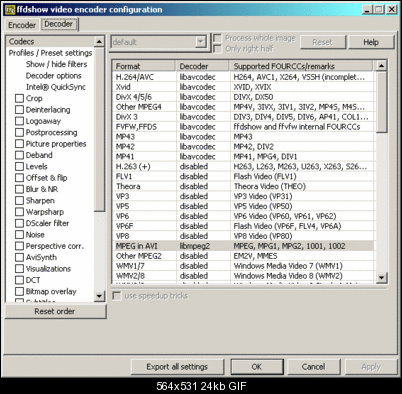402x394 pixels.
Task: Enable the Warpsharp checkbox
Action: (x=20, y=212)
